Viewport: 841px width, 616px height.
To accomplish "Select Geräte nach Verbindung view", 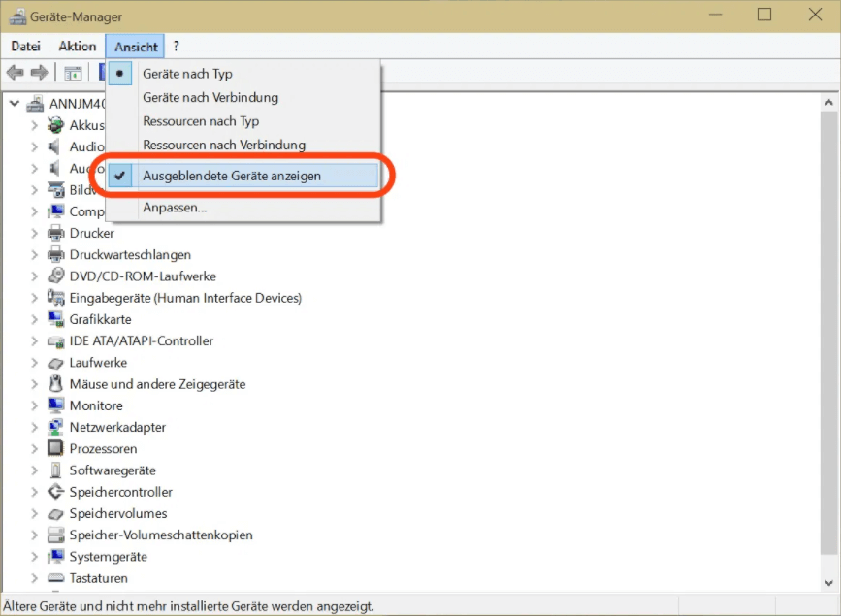I will [210, 98].
